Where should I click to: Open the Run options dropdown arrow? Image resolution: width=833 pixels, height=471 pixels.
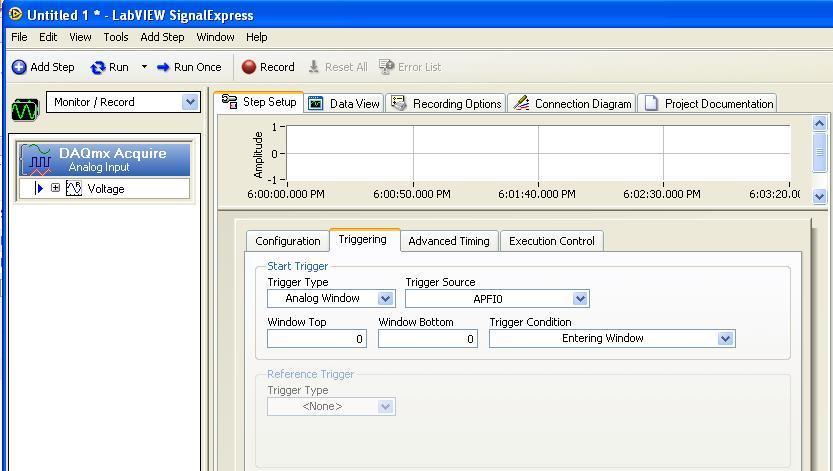[144, 67]
